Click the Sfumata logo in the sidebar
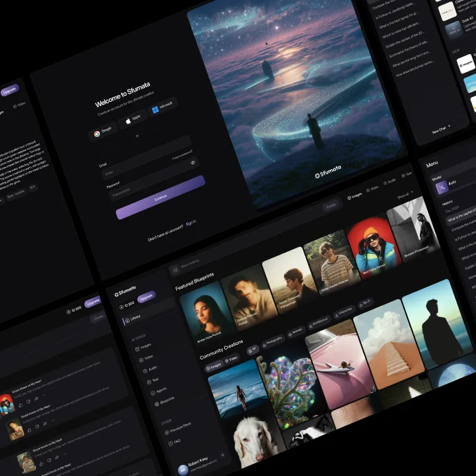Screen dimensions: 476x476 pyautogui.click(x=125, y=291)
